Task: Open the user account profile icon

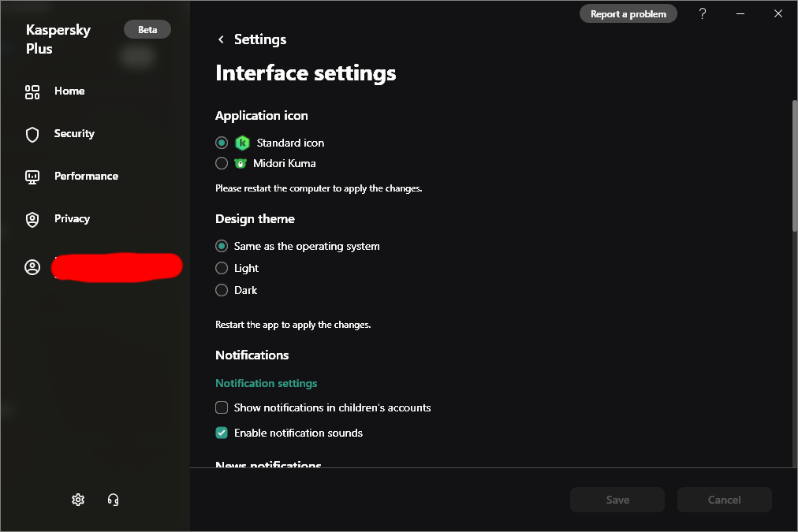Action: (x=32, y=267)
